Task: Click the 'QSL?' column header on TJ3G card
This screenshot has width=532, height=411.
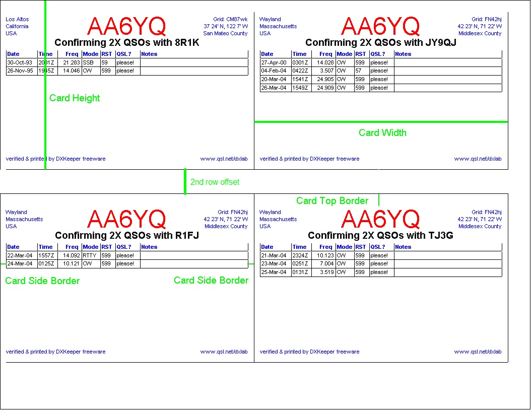Action: click(x=378, y=247)
